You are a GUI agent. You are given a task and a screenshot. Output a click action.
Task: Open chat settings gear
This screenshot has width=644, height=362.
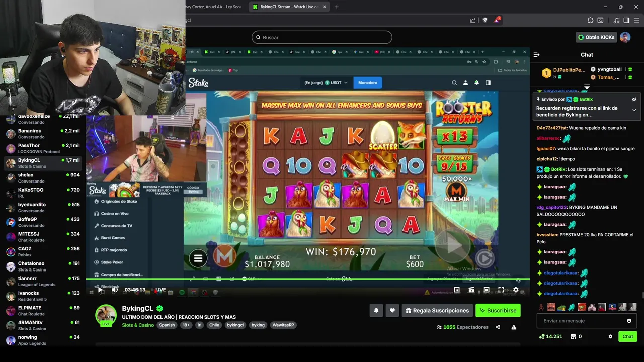(x=610, y=337)
